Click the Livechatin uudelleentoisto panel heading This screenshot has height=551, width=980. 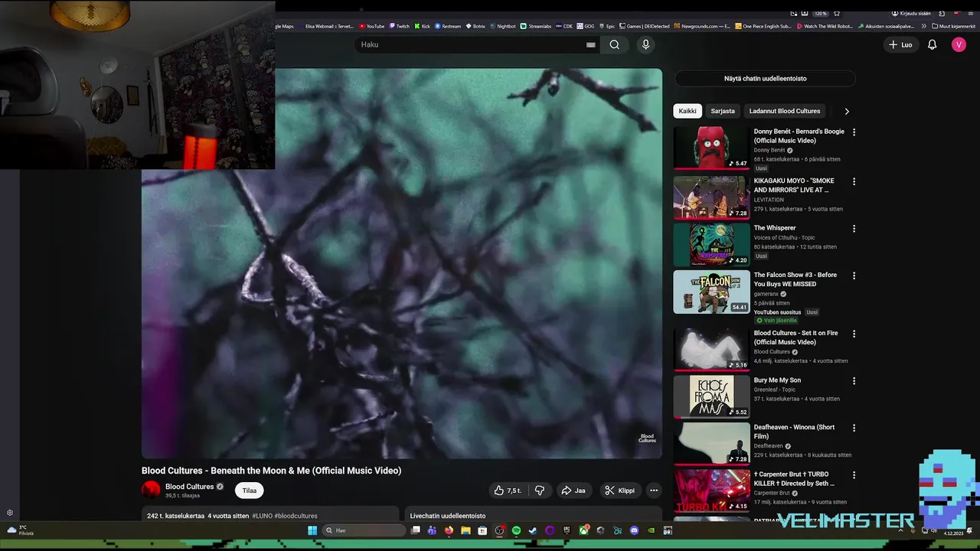point(448,516)
